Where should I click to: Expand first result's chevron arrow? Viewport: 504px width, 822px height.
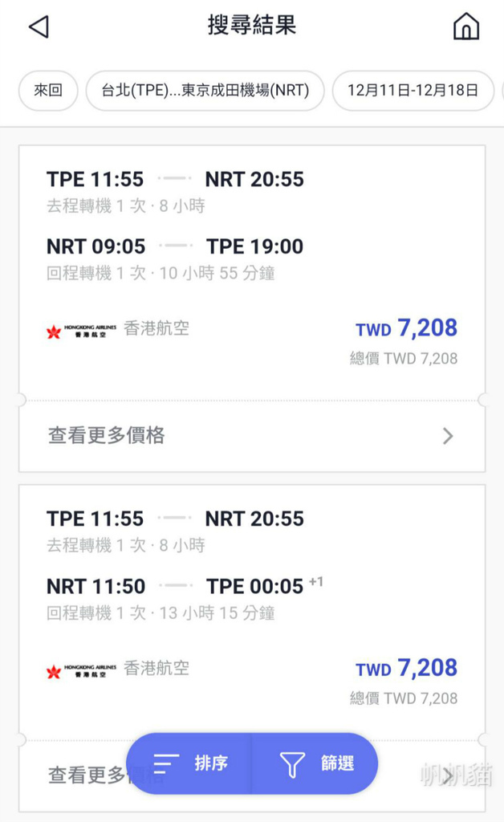[447, 436]
